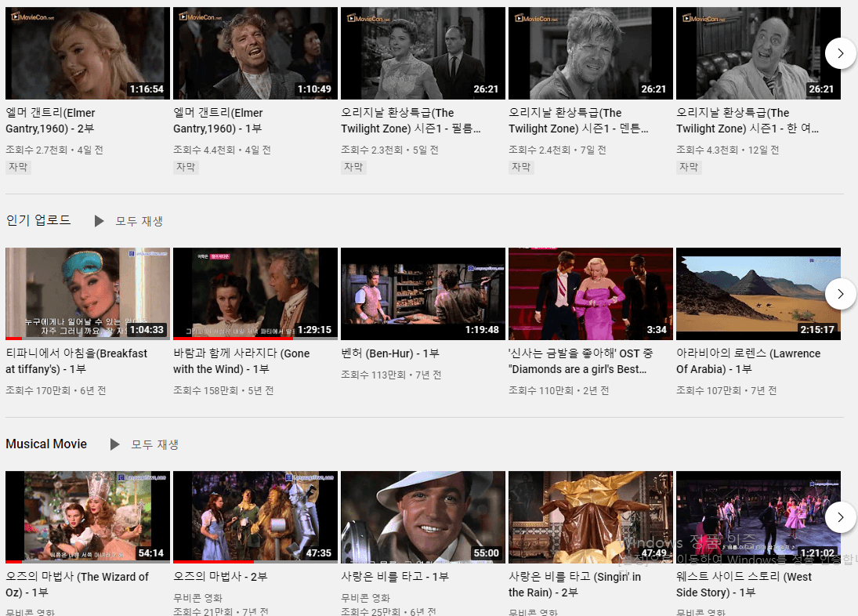Click Twilight Zone 시즌1 필름 title
Screen dimensions: 858x616
(411, 121)
